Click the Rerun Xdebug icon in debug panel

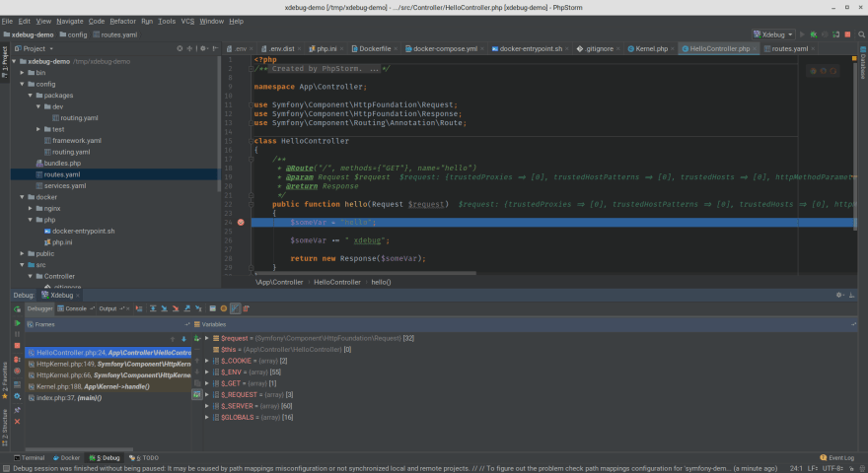tap(17, 309)
